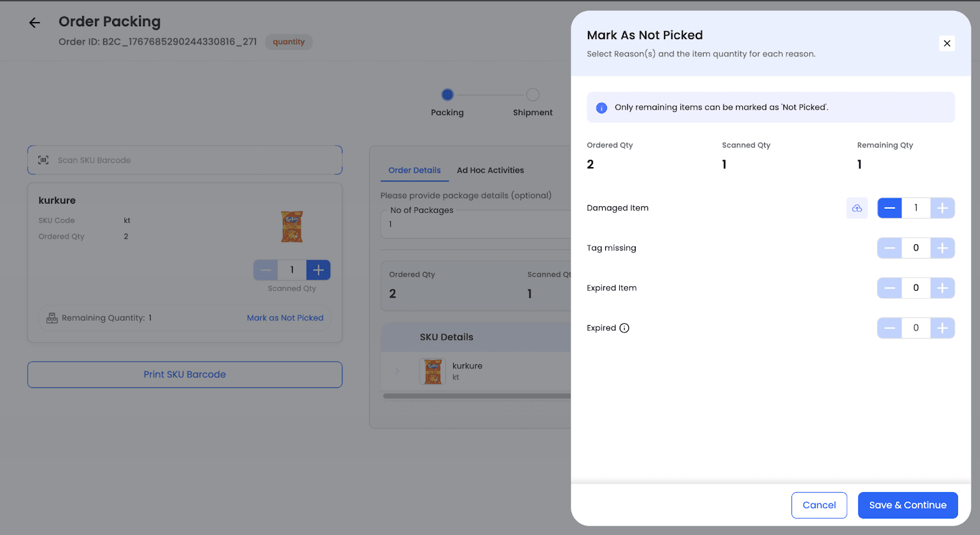Expand the kurkure row in SKU Details
Screen dimensions: 980x535
(x=397, y=371)
